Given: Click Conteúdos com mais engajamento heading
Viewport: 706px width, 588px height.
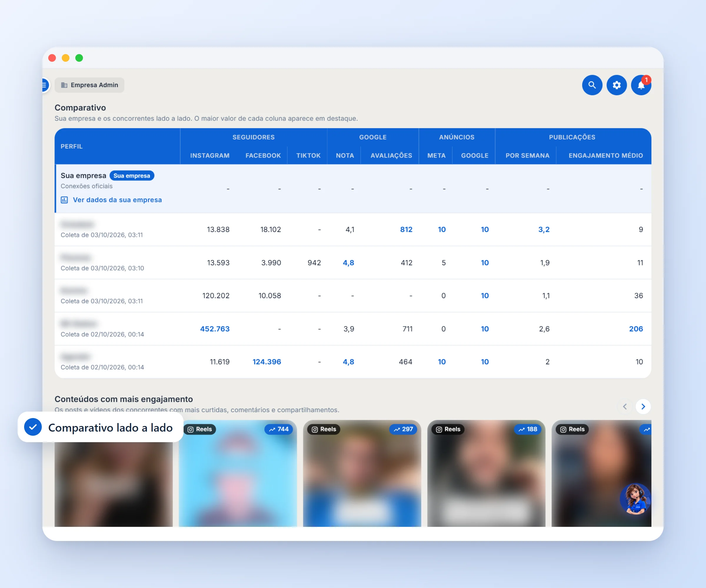Looking at the screenshot, I should click(x=124, y=399).
